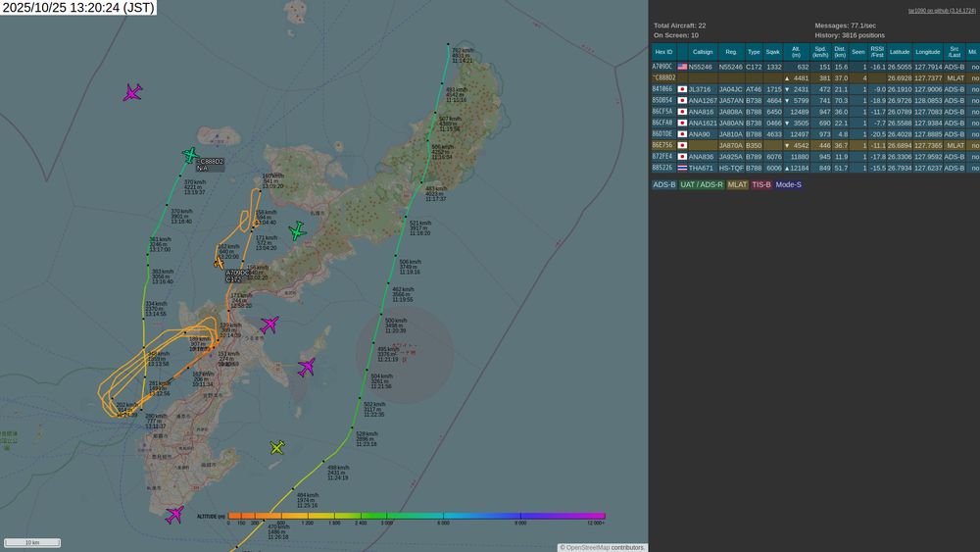Sort by the Src /Last column header
The height and width of the screenshot is (552, 980).
[954, 52]
